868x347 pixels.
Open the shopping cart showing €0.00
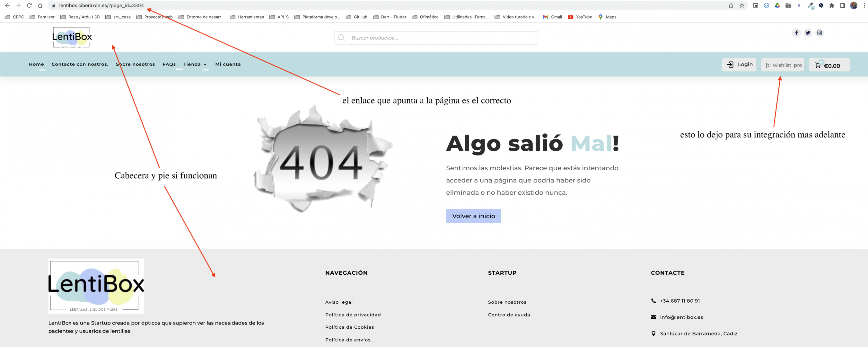pos(829,65)
